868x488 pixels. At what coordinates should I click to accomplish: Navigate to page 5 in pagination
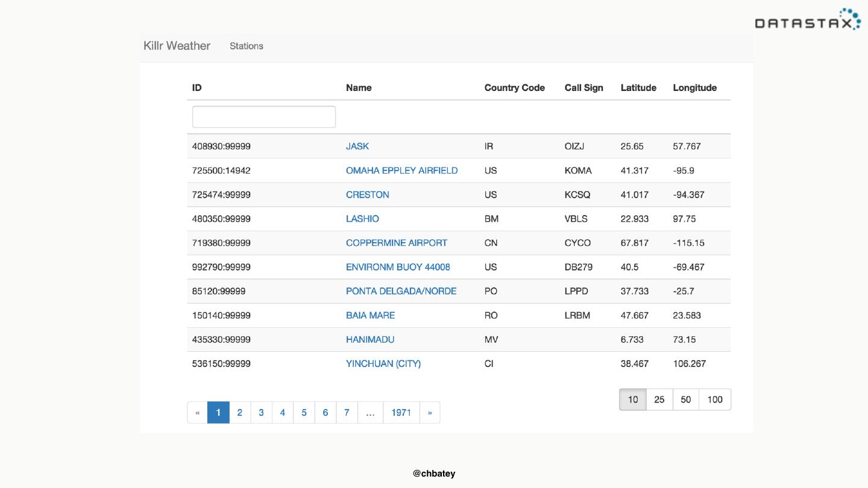click(304, 413)
